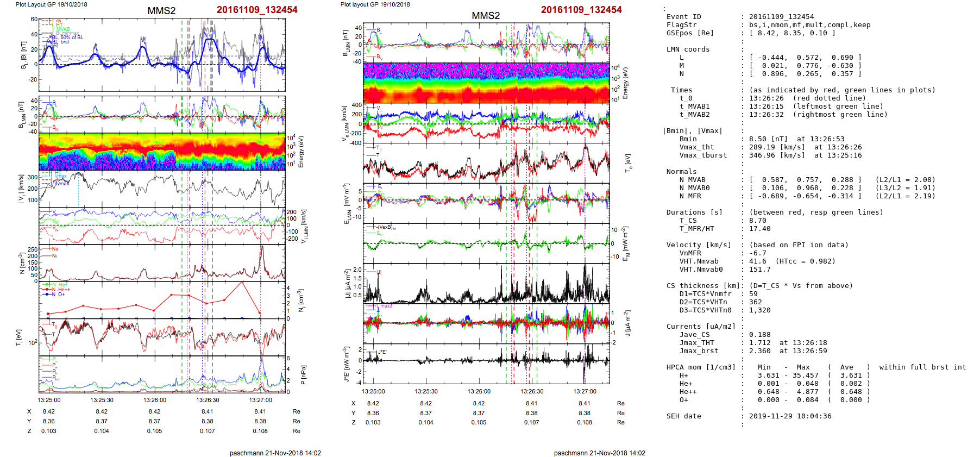Click the LMN coords heading
The height and width of the screenshot is (457, 980).
tap(688, 49)
